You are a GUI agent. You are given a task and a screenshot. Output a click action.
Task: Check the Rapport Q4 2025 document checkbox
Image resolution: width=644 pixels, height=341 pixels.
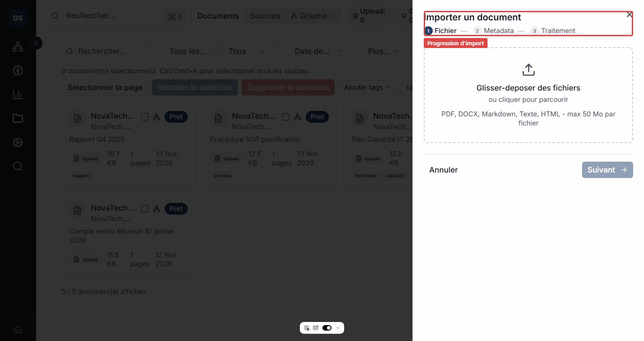pyautogui.click(x=145, y=117)
